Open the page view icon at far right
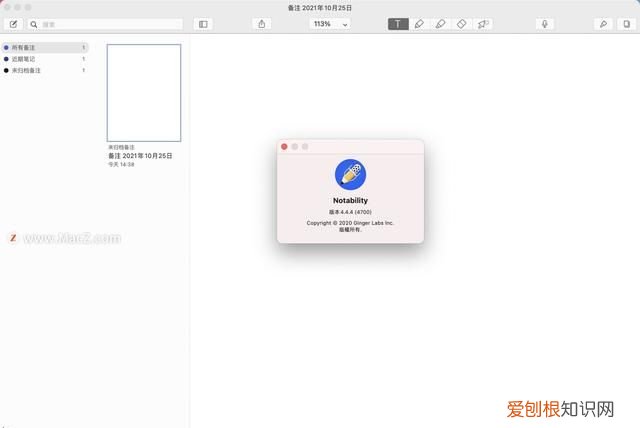 [x=625, y=24]
